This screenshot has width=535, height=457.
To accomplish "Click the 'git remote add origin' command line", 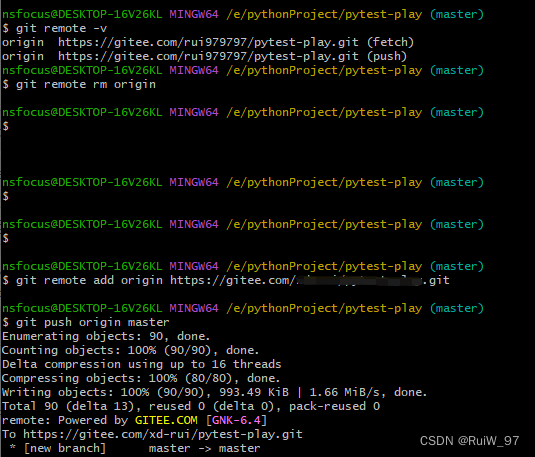I will coord(226,280).
